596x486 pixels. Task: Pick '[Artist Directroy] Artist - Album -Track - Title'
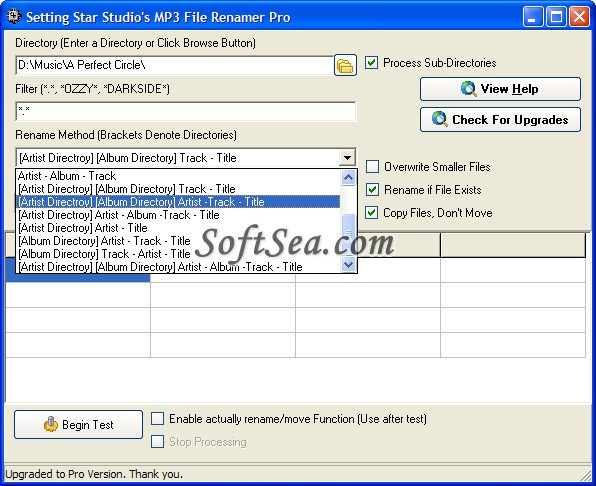(178, 215)
